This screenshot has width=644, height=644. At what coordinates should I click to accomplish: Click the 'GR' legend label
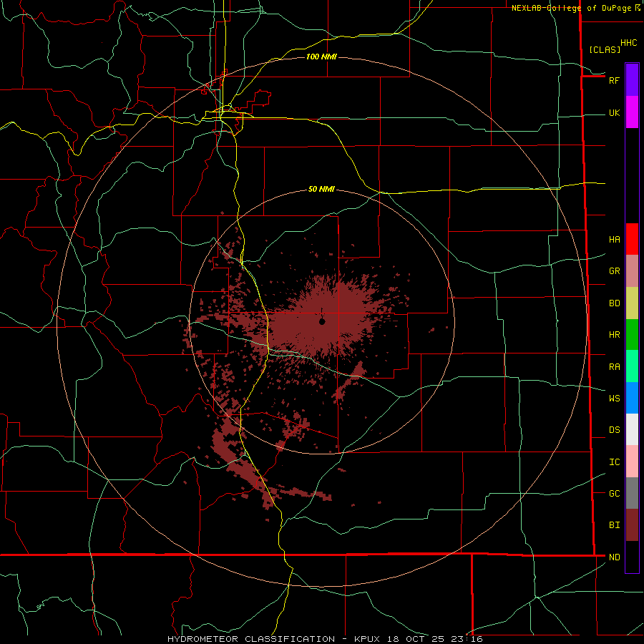coord(614,270)
